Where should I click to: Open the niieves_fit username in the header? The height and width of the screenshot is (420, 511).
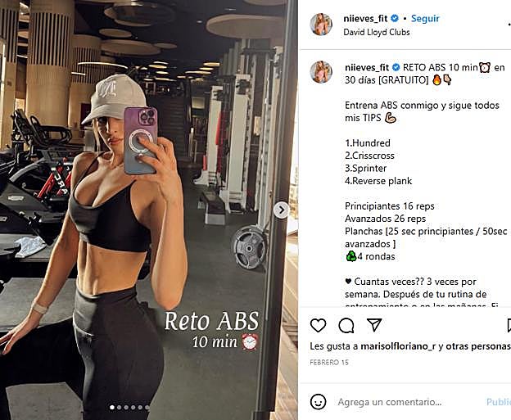click(x=365, y=19)
